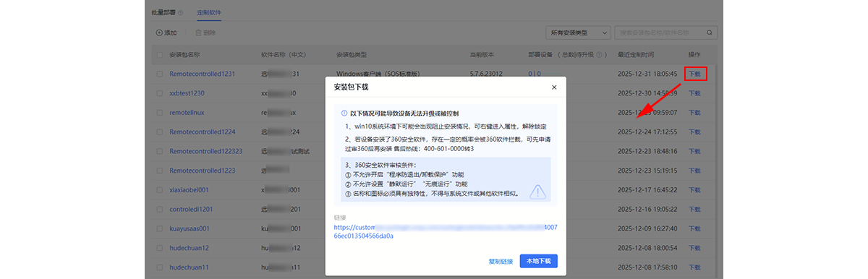Click 下载 for Remotecontrolled1224 row
This screenshot has width=868, height=279.
tap(694, 132)
